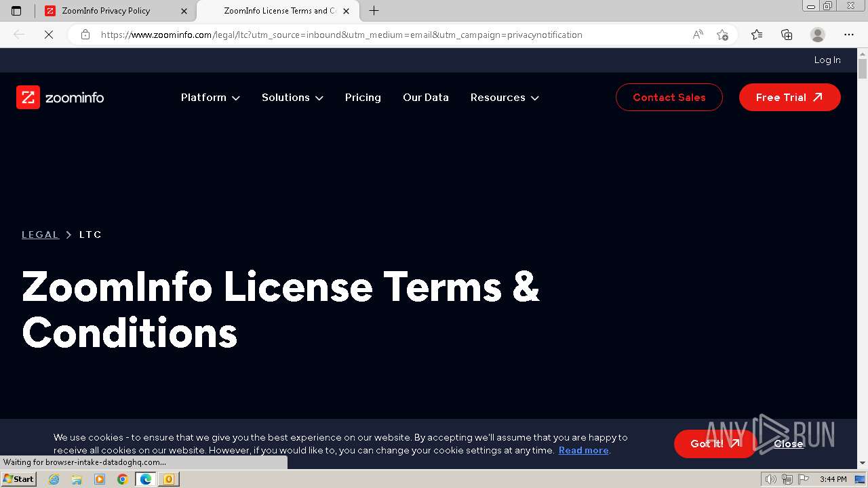Select the LTC breadcrumb text
Screen dimensions: 868x488
(x=90, y=235)
